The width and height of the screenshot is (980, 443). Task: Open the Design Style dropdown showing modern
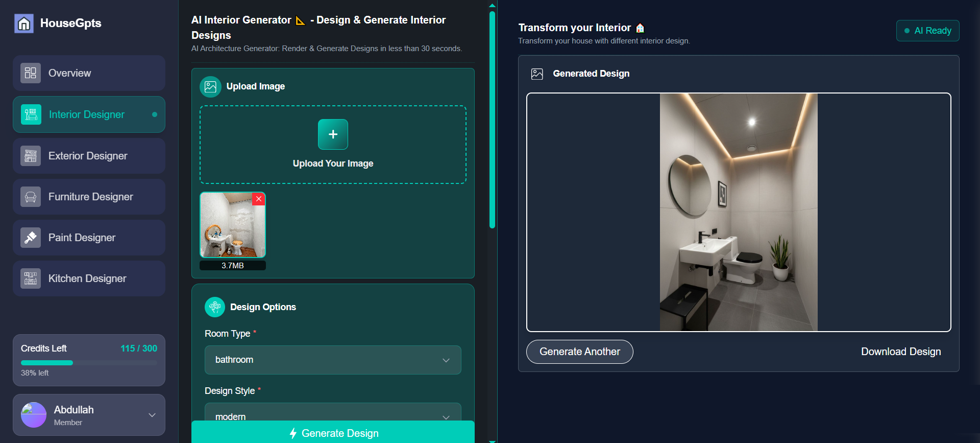(333, 413)
